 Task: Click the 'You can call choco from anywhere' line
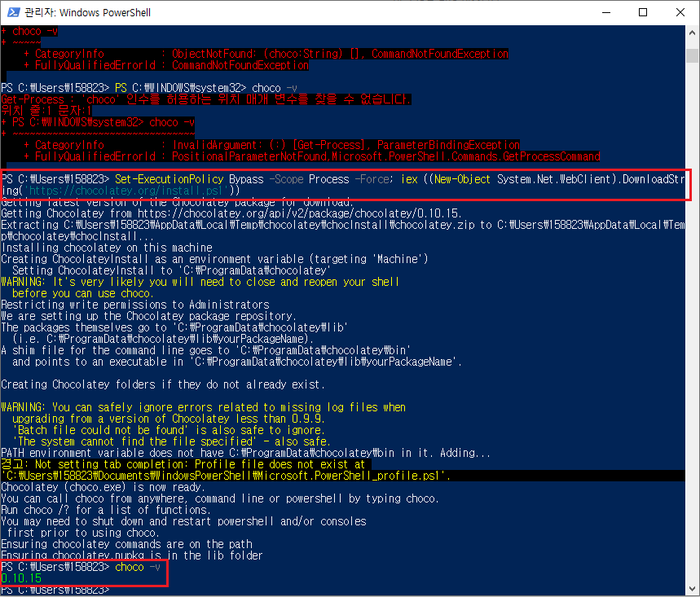pyautogui.click(x=220, y=498)
